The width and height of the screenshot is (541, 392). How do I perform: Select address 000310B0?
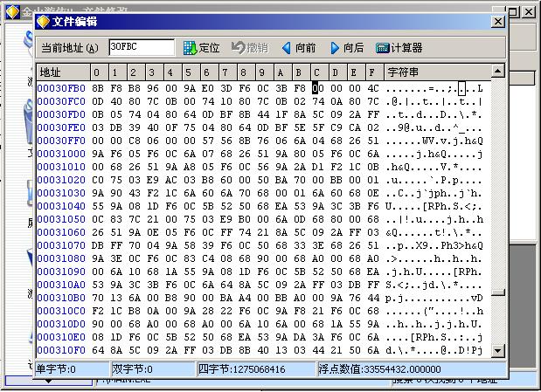coord(61,298)
